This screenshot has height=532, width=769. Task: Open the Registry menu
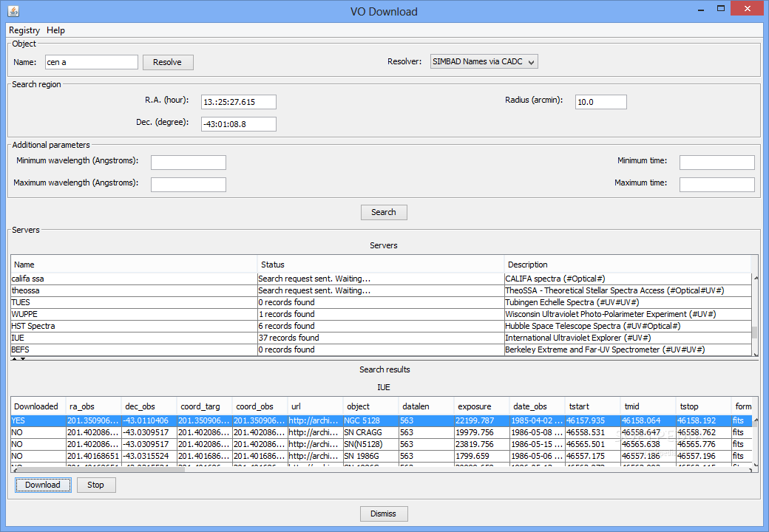24,30
